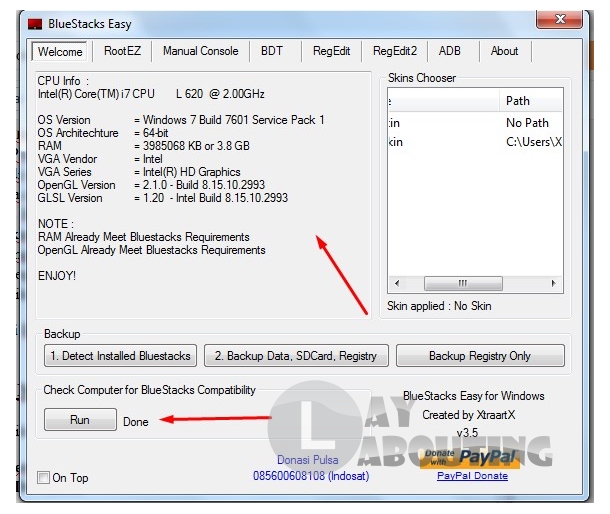The image size is (610, 514).
Task: Select the Welcome tab
Action: coord(60,52)
